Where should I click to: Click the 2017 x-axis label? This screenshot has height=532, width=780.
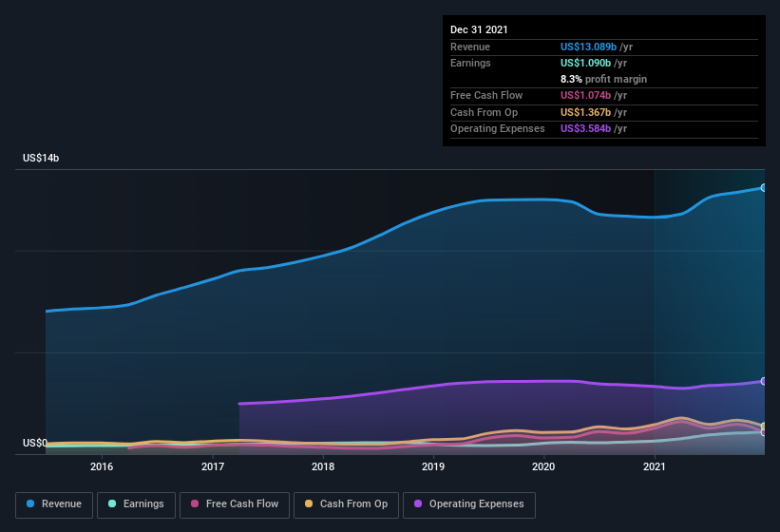coord(213,466)
